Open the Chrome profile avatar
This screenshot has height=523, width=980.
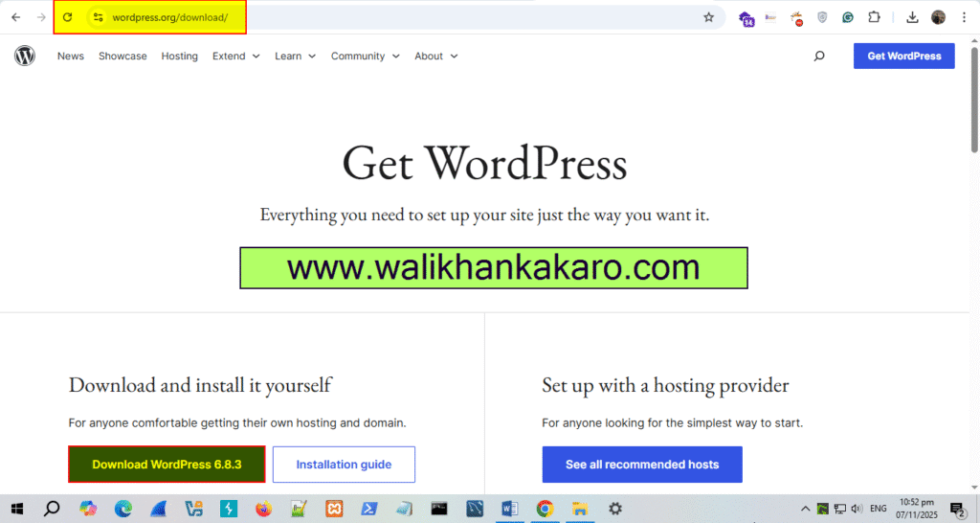coord(938,17)
